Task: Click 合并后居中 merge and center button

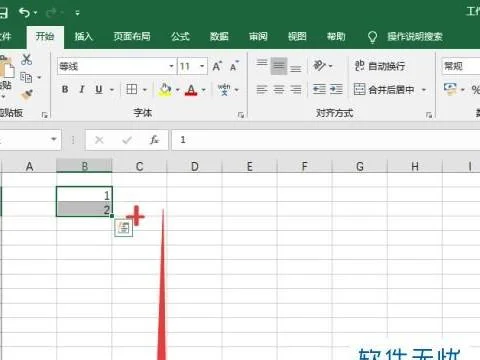Action: click(x=384, y=89)
